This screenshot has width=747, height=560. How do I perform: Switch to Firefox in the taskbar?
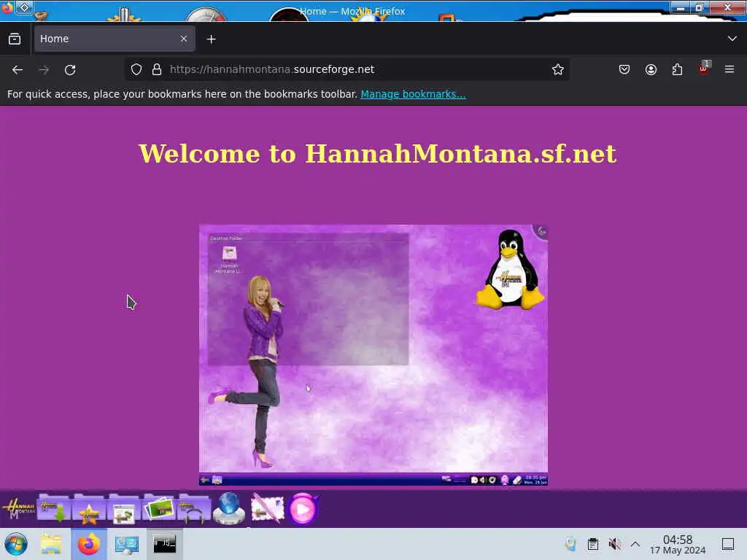coord(88,544)
